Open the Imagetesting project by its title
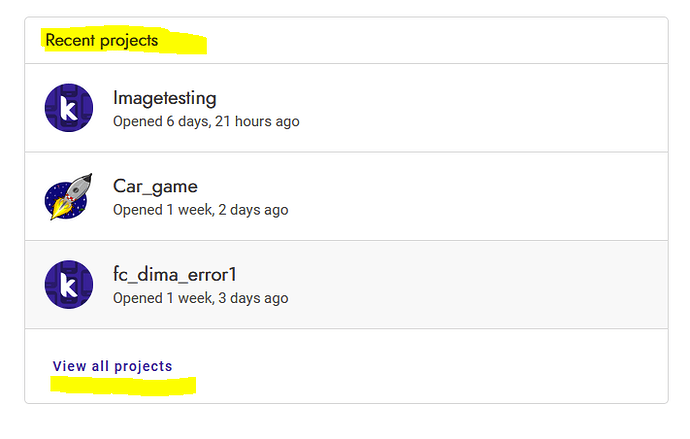 pyautogui.click(x=165, y=98)
